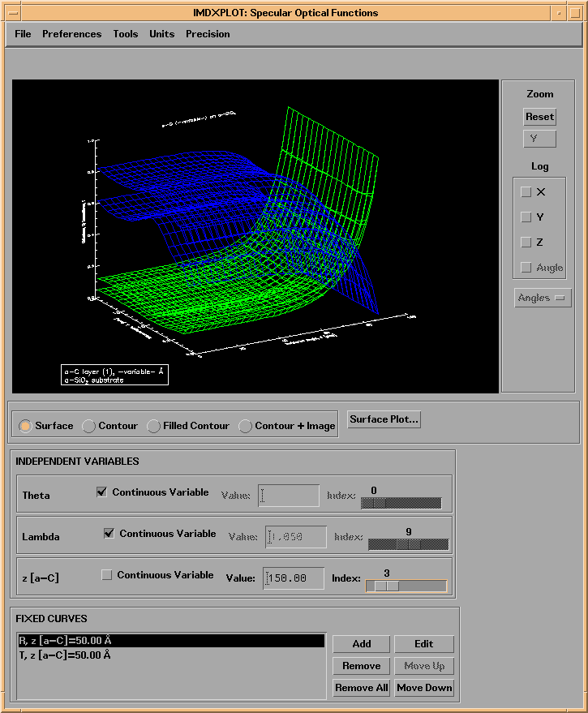The height and width of the screenshot is (713, 588).
Task: Select fixed curve R, z [a-C]=50.00 Å
Action: pyautogui.click(x=171, y=641)
